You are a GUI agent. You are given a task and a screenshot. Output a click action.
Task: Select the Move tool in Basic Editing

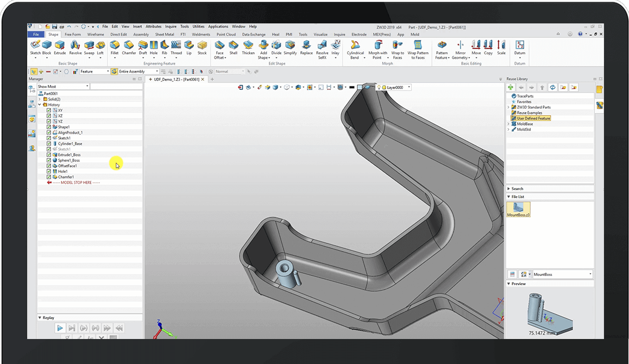tap(476, 48)
